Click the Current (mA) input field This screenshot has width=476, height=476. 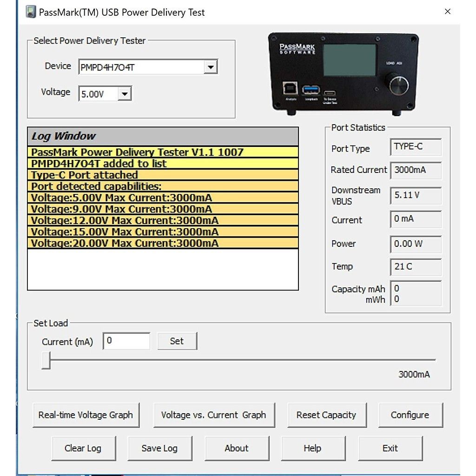click(126, 341)
